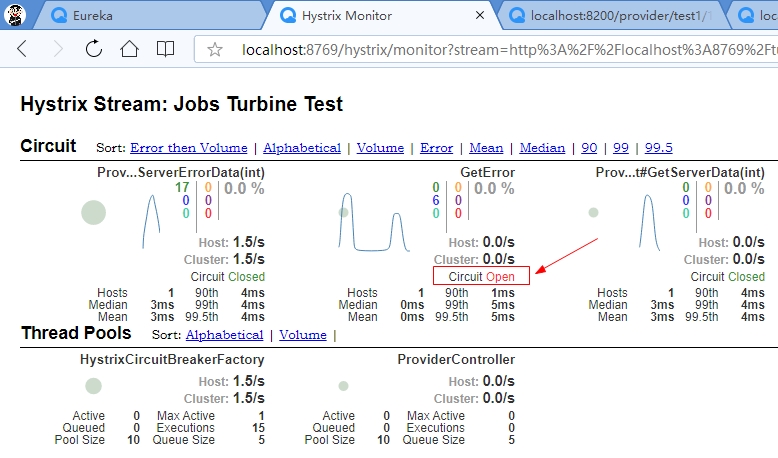The width and height of the screenshot is (778, 458).
Task: Click the profile avatar icon
Action: coord(15,15)
